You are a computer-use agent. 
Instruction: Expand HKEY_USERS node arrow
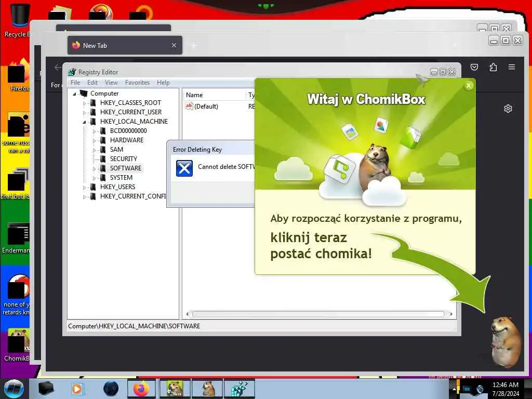[84, 187]
